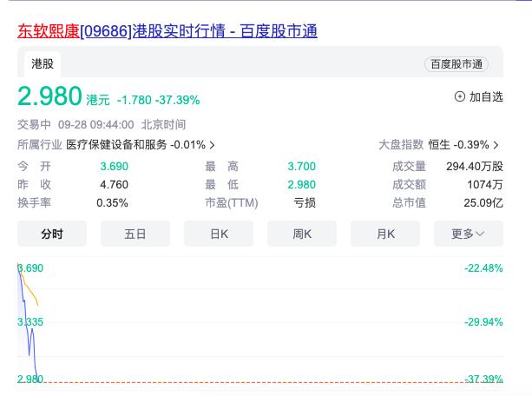Expand the industry chevron after -0.01%
Viewport: 532px width, 396px height.
212,145
